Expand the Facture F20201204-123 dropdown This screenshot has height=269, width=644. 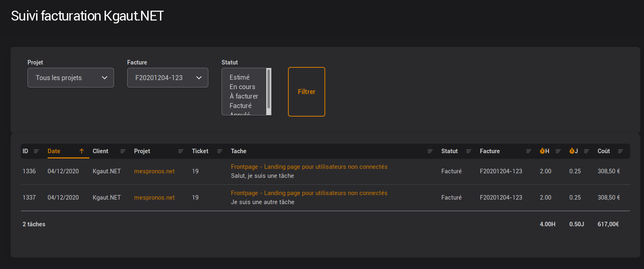coord(167,78)
